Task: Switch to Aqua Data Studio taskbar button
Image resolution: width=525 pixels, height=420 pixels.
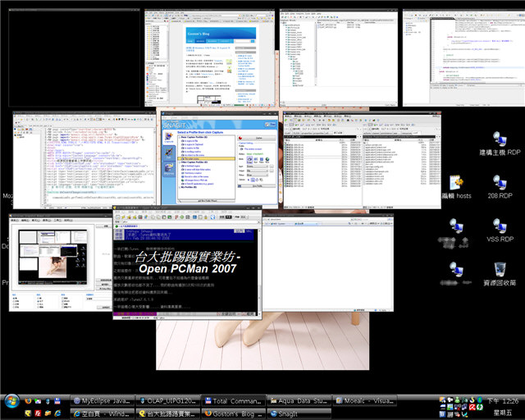Action: (x=299, y=400)
